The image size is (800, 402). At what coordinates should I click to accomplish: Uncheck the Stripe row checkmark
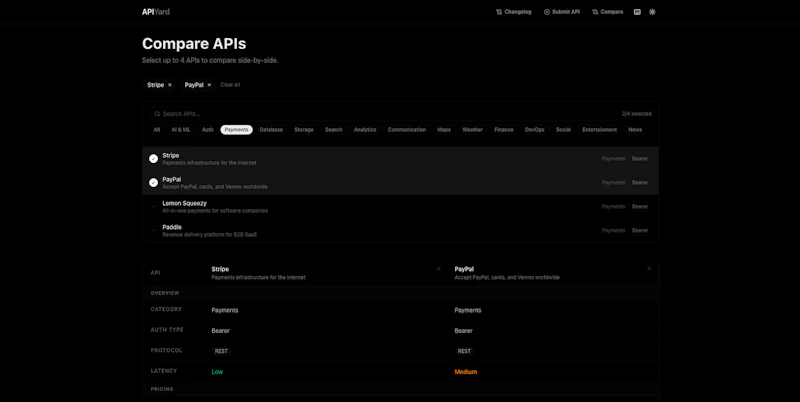(153, 159)
